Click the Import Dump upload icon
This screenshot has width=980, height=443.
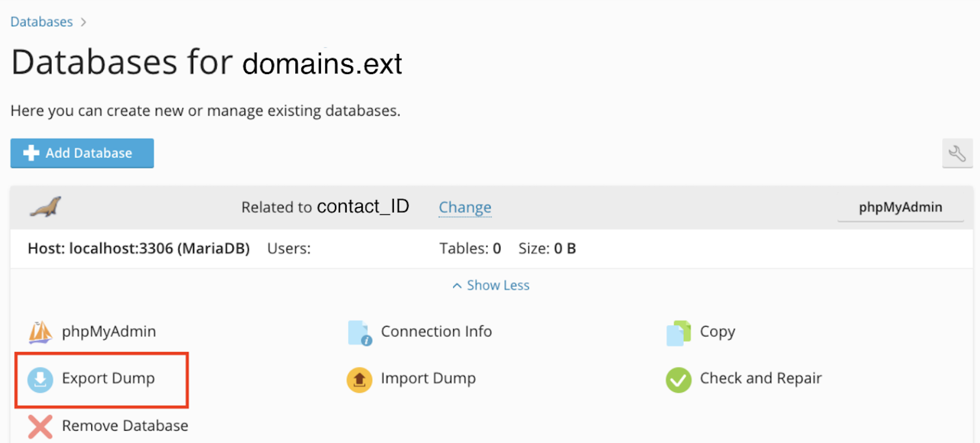click(x=359, y=379)
